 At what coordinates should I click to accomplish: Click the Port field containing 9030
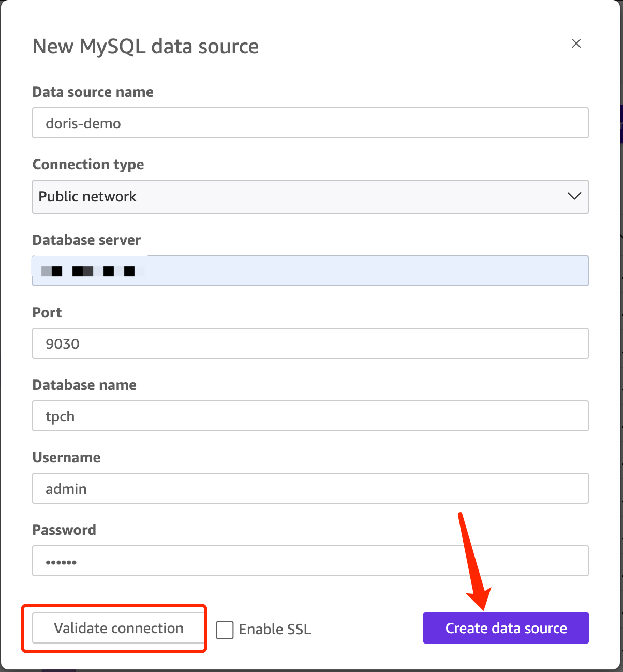point(310,343)
